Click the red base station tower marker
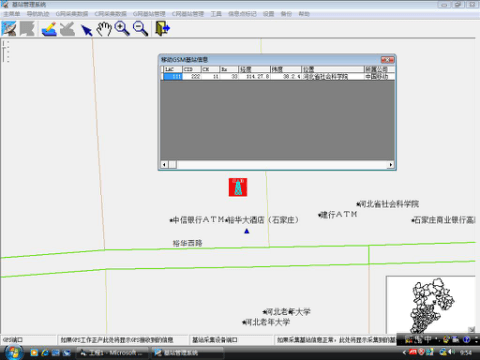Screen dimensions: 480x360 coord(238,187)
